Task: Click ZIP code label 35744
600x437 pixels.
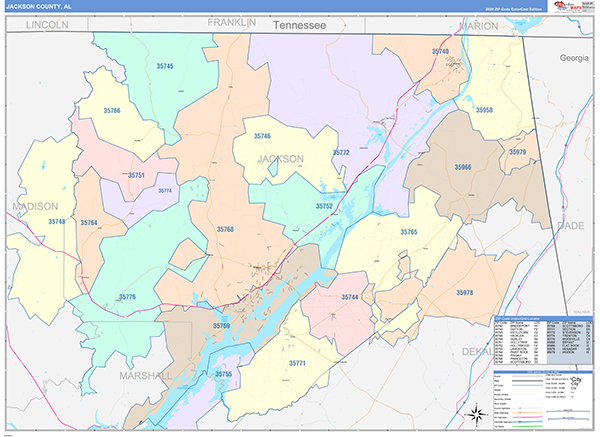Action: (x=350, y=297)
